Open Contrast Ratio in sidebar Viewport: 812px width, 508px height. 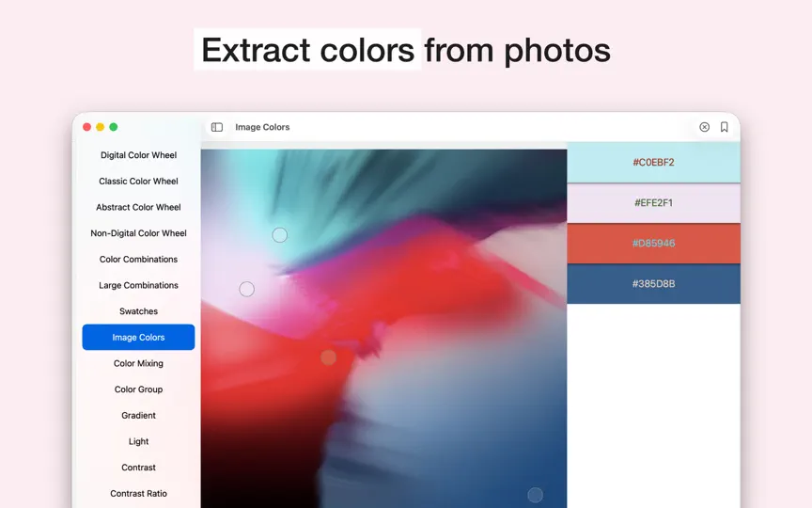tap(138, 494)
